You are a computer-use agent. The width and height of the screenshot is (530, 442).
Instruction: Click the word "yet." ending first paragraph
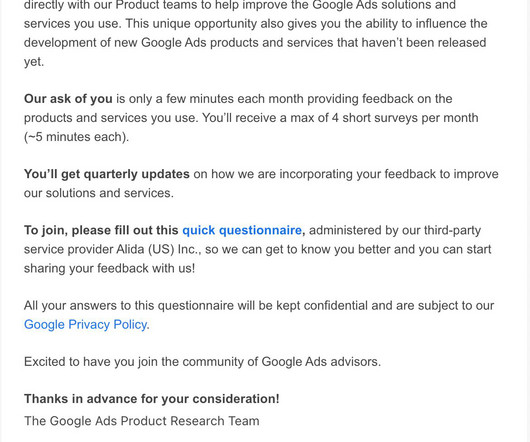pos(34,62)
